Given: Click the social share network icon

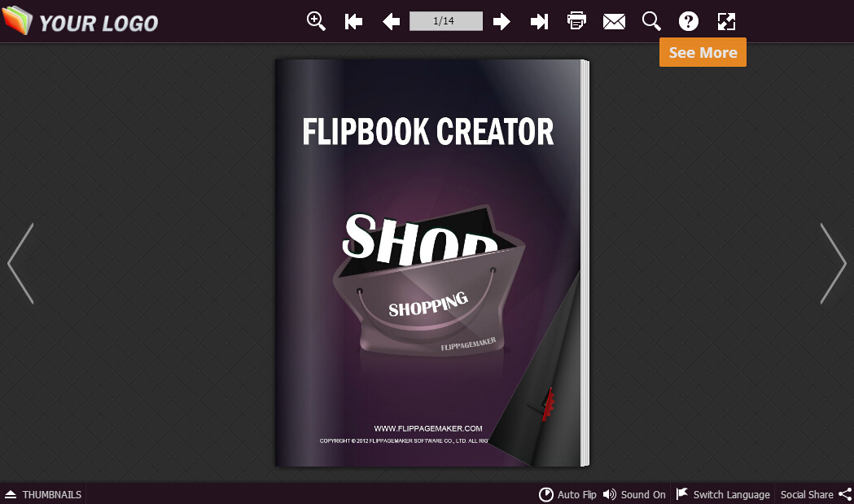Looking at the screenshot, I should pos(845,494).
